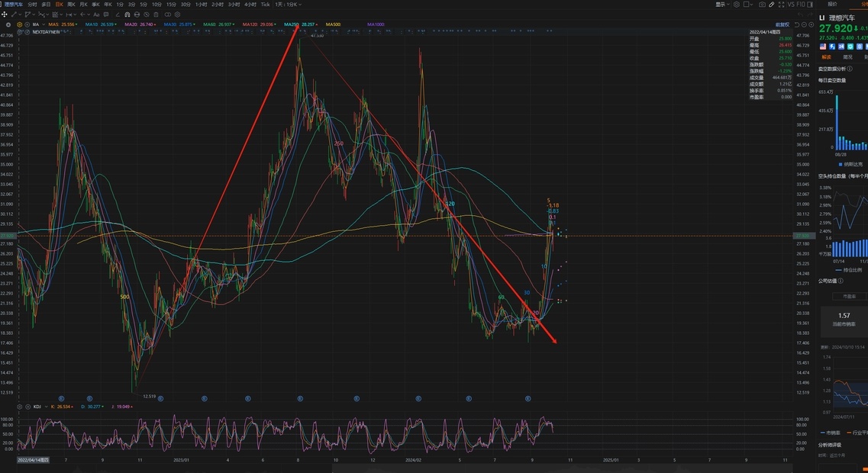The width and height of the screenshot is (868, 473).
Task: Switch to the Tick chart view
Action: pos(265,5)
